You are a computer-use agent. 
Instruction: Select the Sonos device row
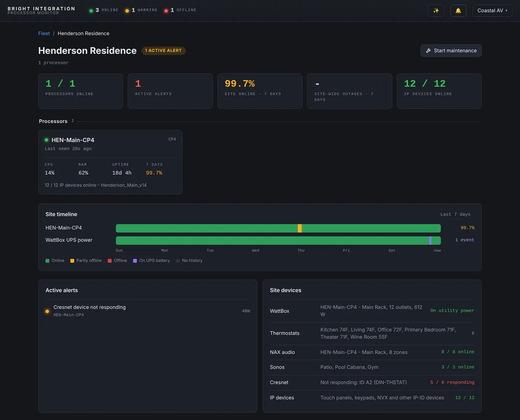[x=372, y=367]
